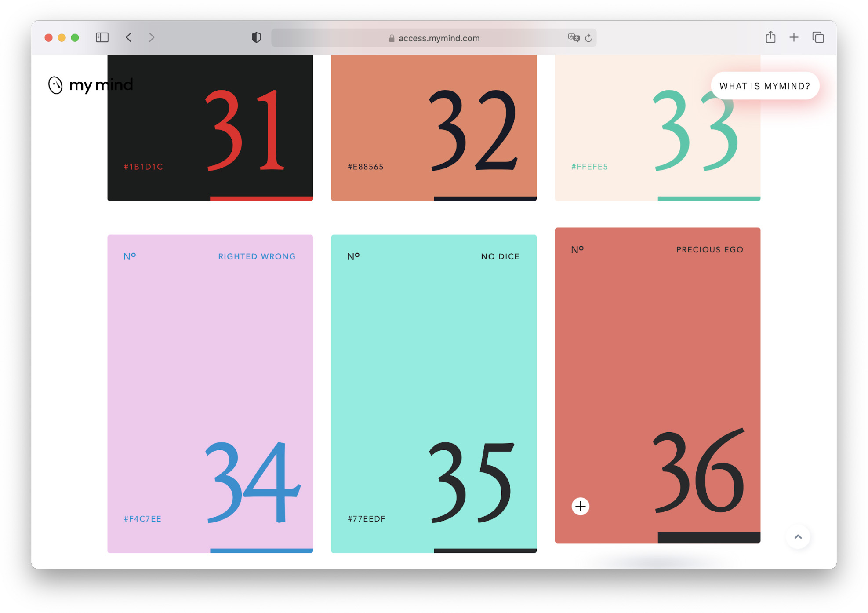Open the Precious Ego coral card

tap(657, 385)
